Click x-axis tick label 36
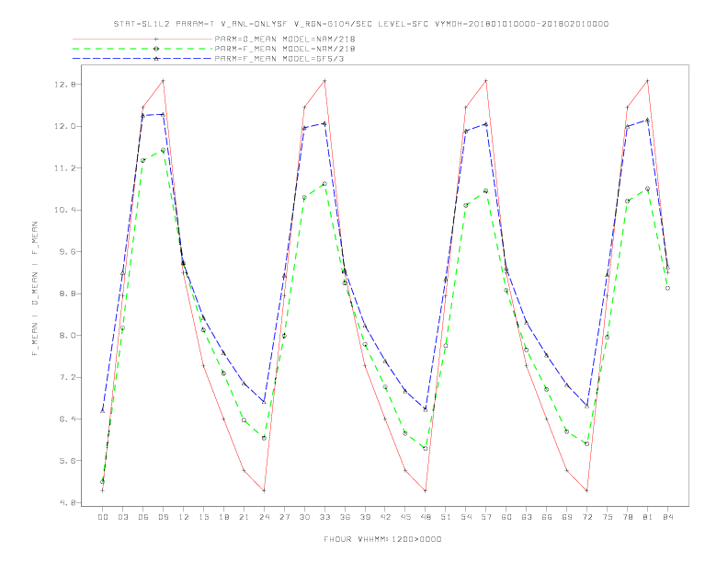728x563 pixels. 345,517
